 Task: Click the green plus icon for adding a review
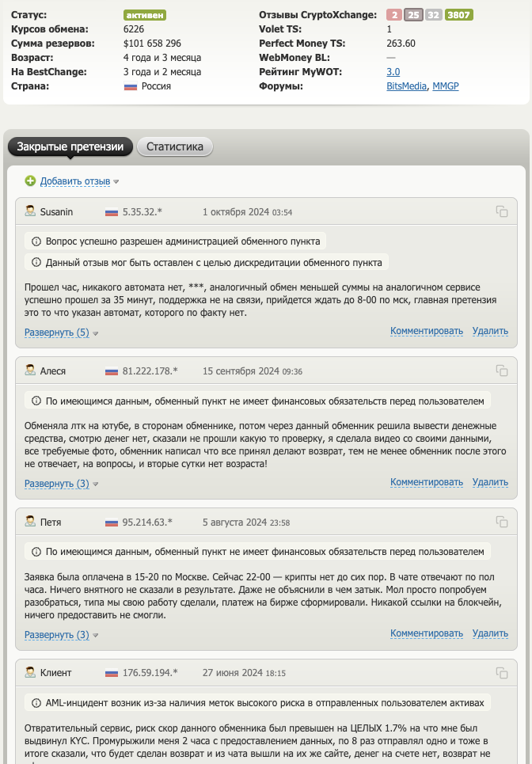(30, 181)
